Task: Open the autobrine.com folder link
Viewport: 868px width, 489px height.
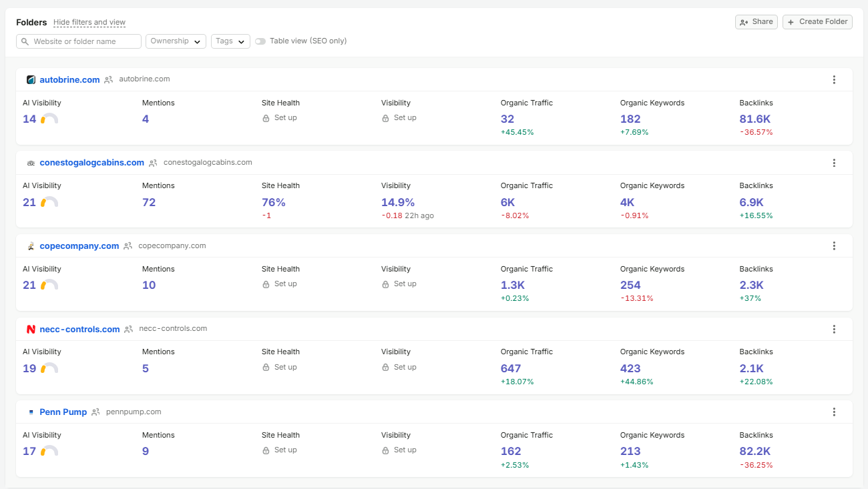Action: point(69,80)
